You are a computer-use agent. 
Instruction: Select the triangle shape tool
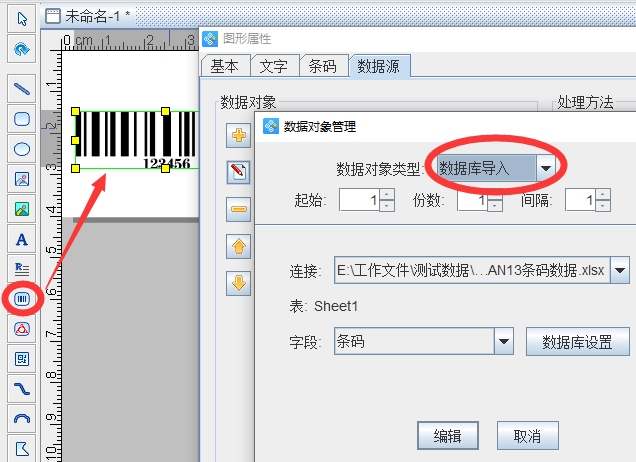(x=21, y=329)
